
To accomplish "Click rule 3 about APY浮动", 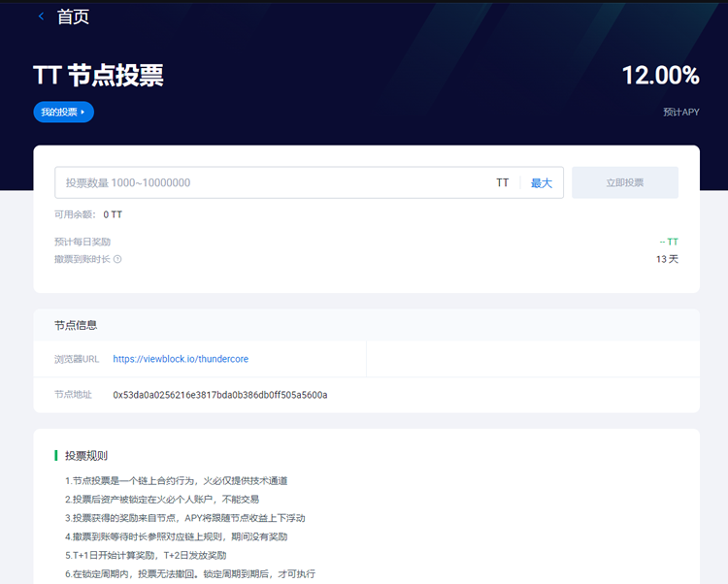I will [185, 518].
